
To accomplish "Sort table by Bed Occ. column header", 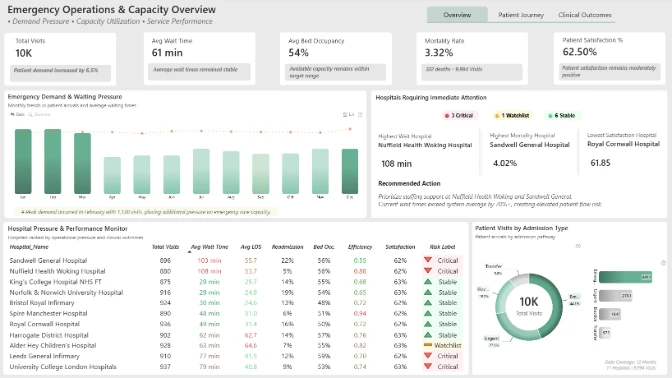I will 324,247.
